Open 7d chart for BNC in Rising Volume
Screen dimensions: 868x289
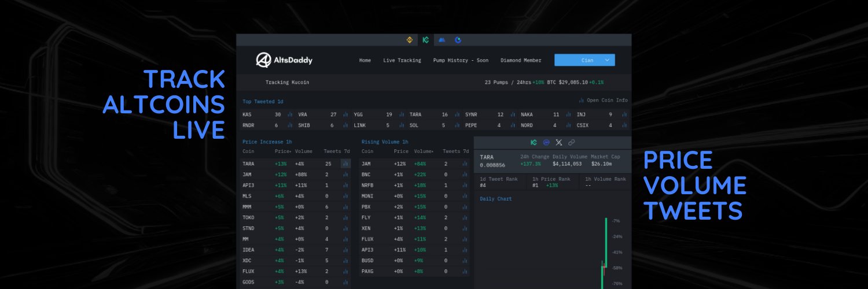465,175
